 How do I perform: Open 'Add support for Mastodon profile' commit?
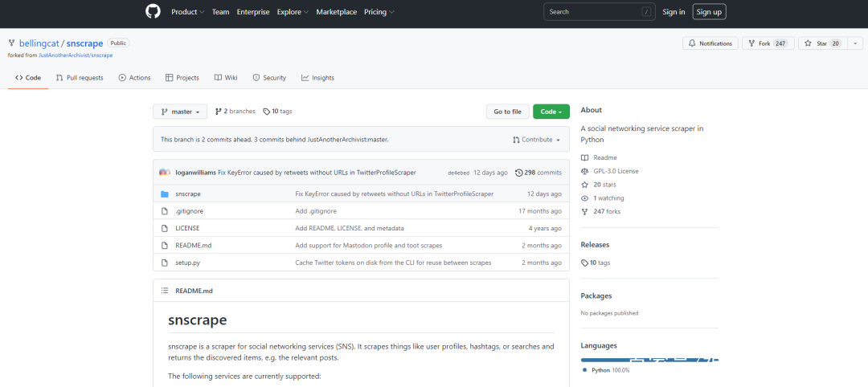click(369, 246)
